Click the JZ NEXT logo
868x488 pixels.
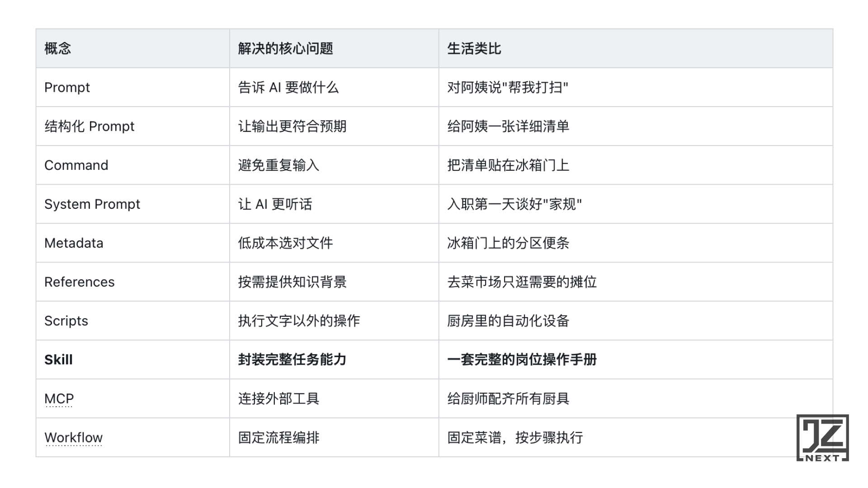822,438
